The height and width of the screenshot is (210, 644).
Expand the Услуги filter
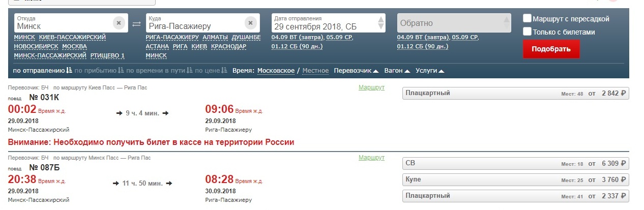[430, 71]
